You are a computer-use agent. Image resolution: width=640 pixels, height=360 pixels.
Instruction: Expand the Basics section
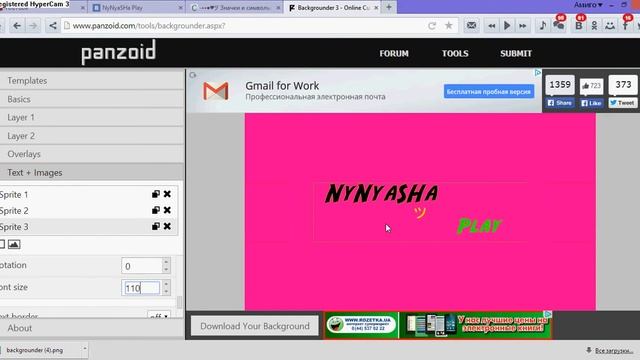(92, 99)
